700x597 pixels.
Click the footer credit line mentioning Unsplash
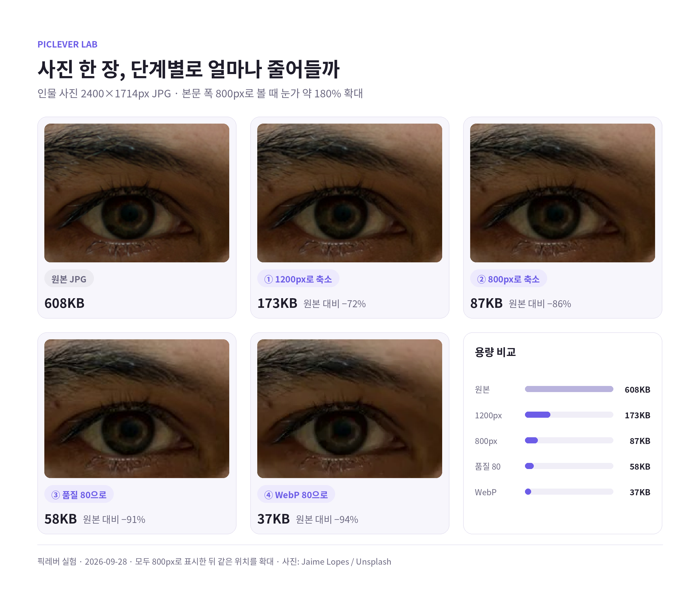(214, 561)
